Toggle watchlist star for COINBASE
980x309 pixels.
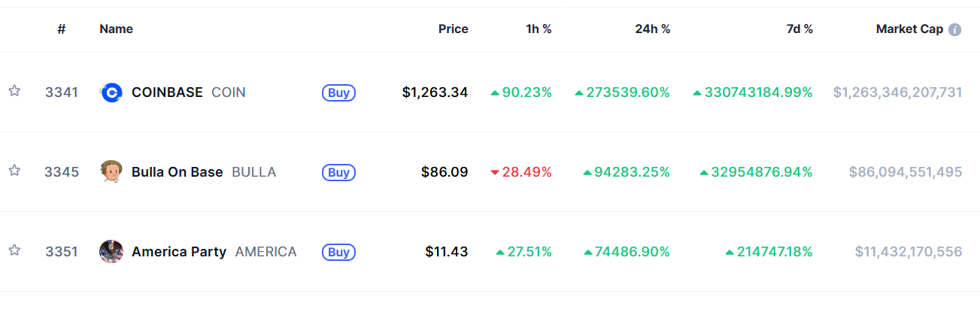(x=14, y=91)
